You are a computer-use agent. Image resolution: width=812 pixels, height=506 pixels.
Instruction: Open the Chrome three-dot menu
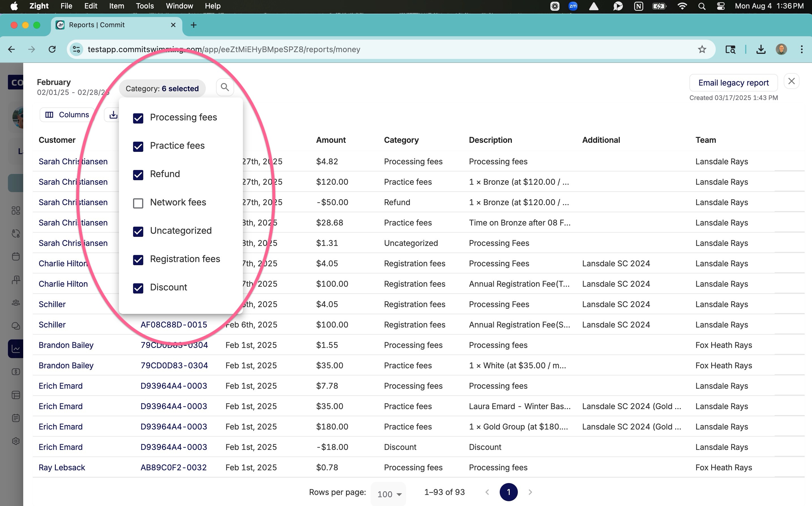click(x=802, y=50)
